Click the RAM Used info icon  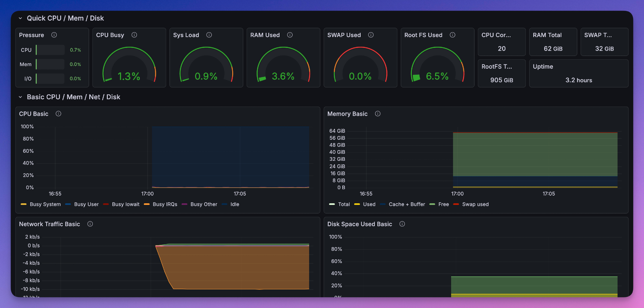(290, 35)
